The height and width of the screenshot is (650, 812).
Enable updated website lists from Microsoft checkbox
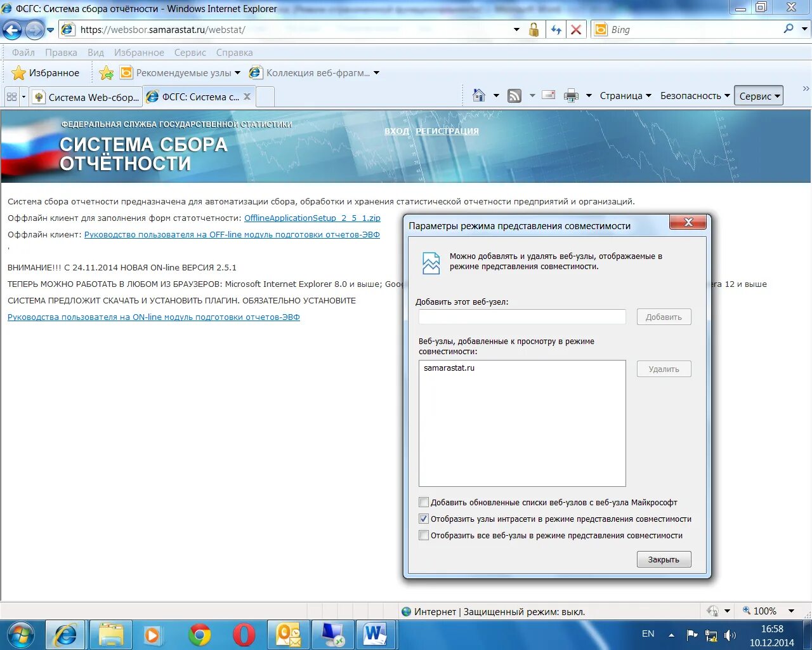click(x=424, y=502)
